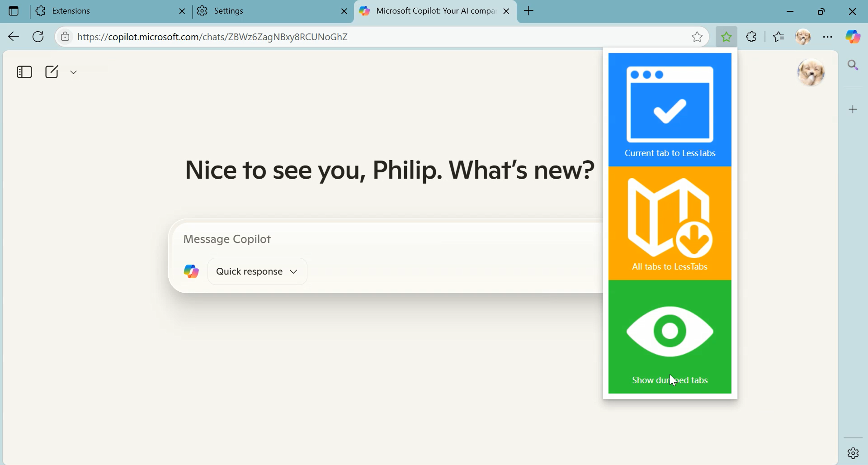Minimize the browser window
Viewport: 868px width, 465px height.
[791, 12]
